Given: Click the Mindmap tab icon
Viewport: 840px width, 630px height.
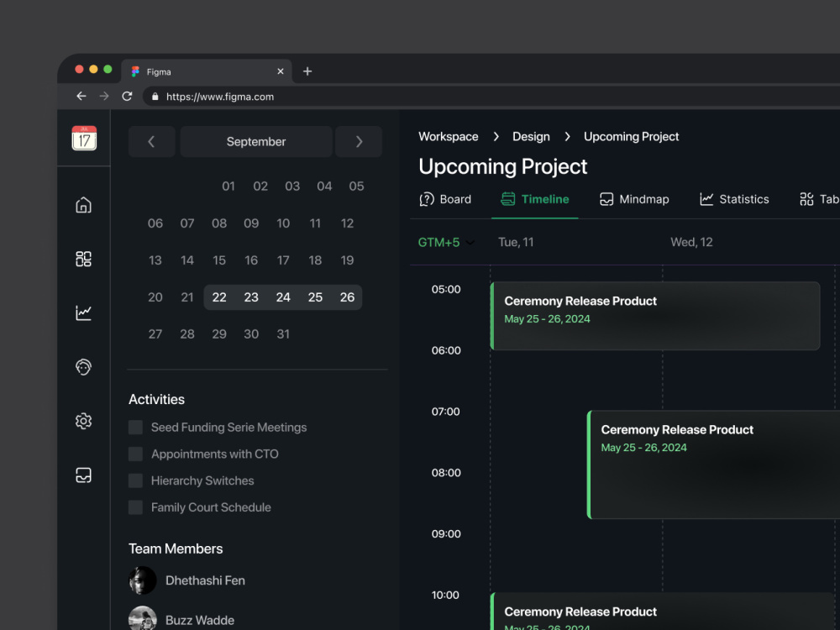Looking at the screenshot, I should (x=606, y=199).
